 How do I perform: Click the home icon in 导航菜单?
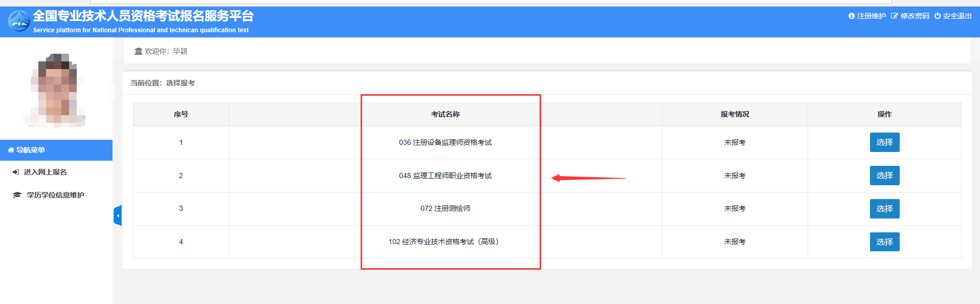(x=11, y=150)
